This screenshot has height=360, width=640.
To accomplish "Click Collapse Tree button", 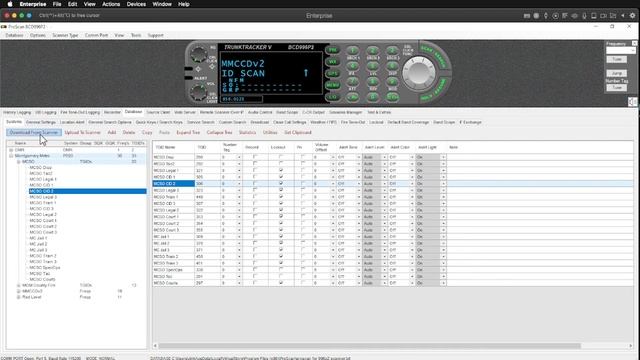I will point(220,133).
